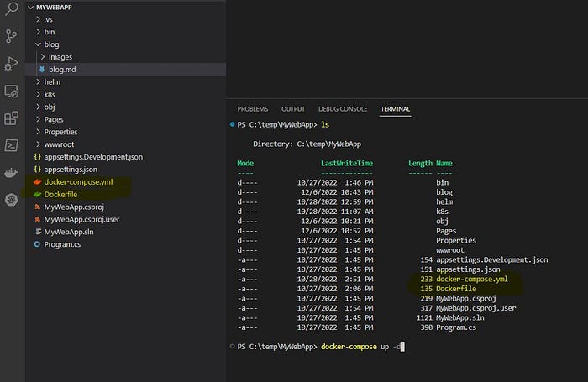This screenshot has width=588, height=382.
Task: Click the appsettings.json braces icon
Action: pos(38,169)
